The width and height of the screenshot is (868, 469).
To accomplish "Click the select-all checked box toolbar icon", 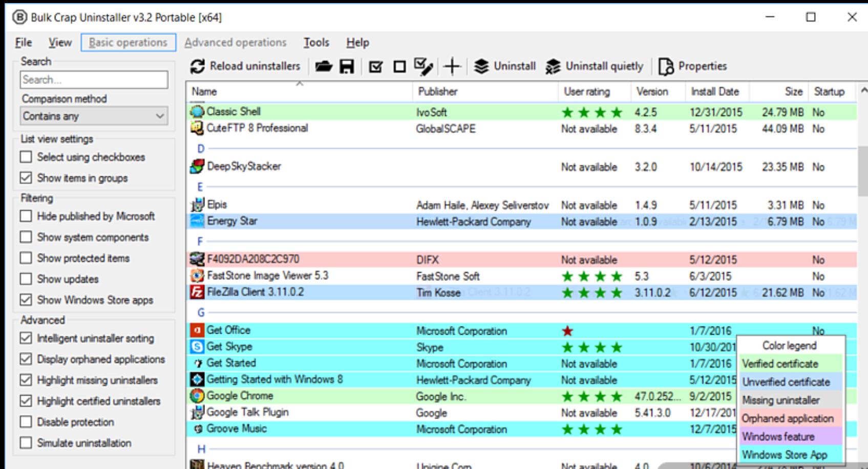I will pos(376,67).
